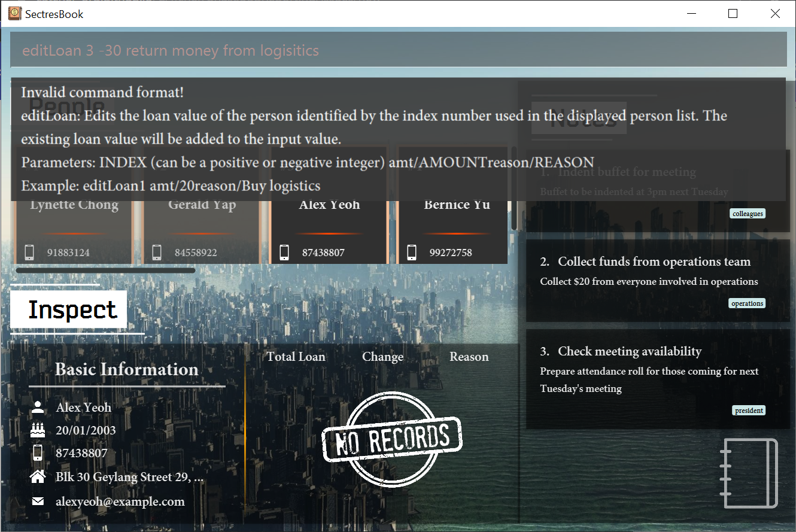The image size is (796, 532).
Task: Click the horizontal scrollbar under the people cards
Action: tap(105, 270)
